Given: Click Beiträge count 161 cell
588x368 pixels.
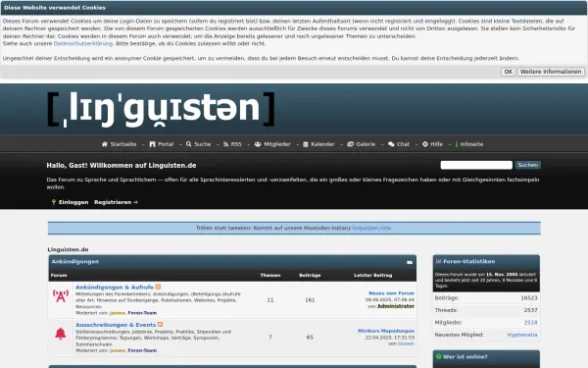Looking at the screenshot, I should click(x=310, y=300).
